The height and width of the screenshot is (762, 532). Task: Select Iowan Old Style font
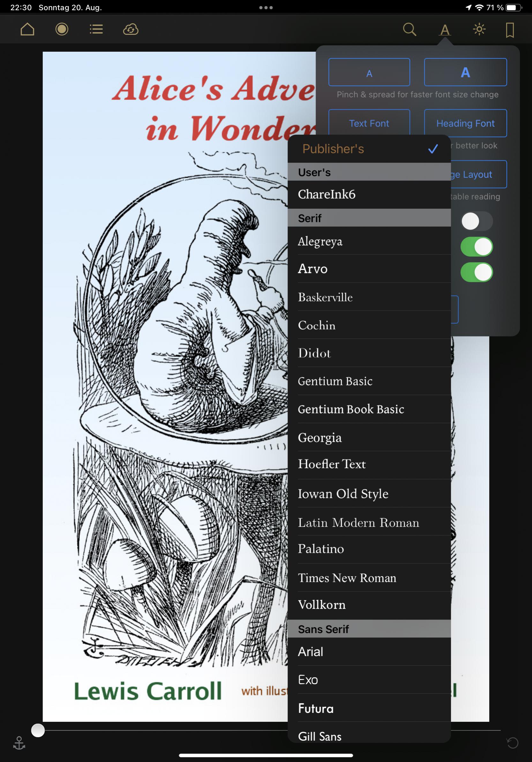tap(369, 493)
